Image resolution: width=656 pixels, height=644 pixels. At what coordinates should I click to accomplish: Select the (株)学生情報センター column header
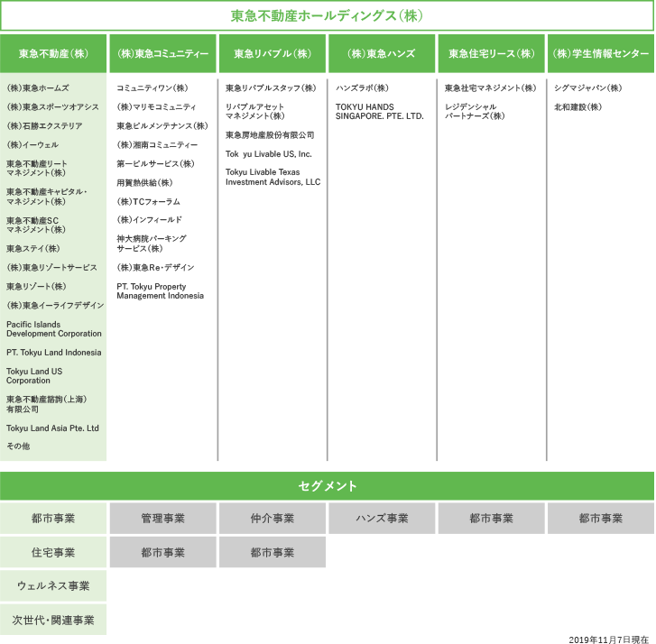click(601, 53)
